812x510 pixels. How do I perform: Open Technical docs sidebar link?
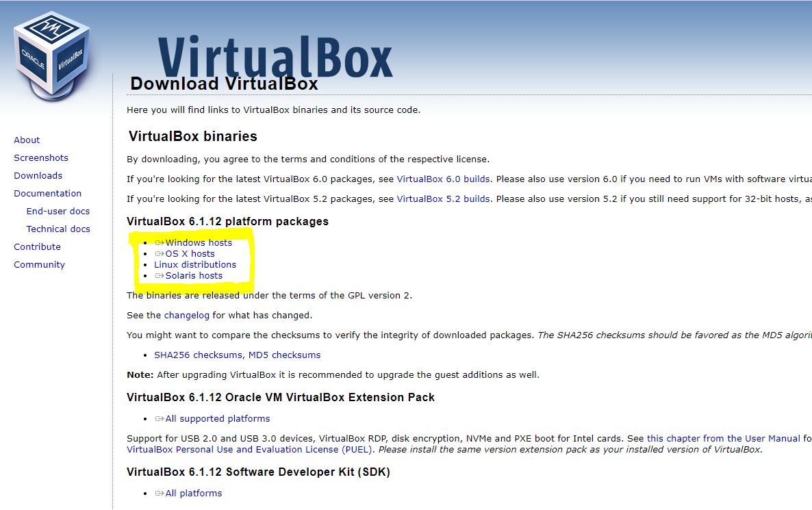pyautogui.click(x=58, y=229)
